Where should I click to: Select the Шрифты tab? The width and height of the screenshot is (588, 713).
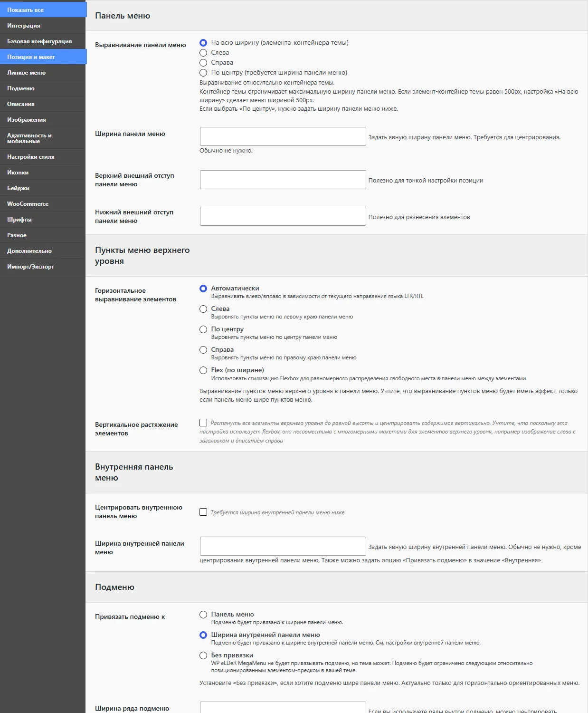(x=43, y=220)
